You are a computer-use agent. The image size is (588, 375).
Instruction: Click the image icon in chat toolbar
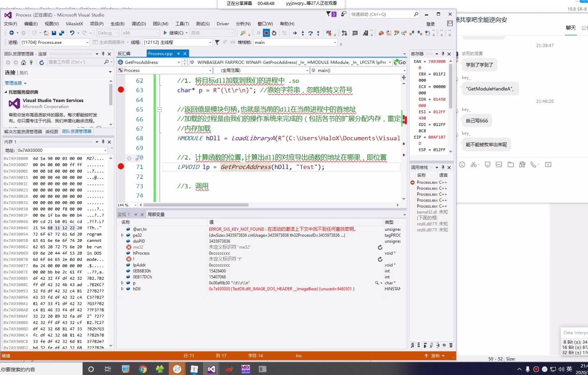499,164
